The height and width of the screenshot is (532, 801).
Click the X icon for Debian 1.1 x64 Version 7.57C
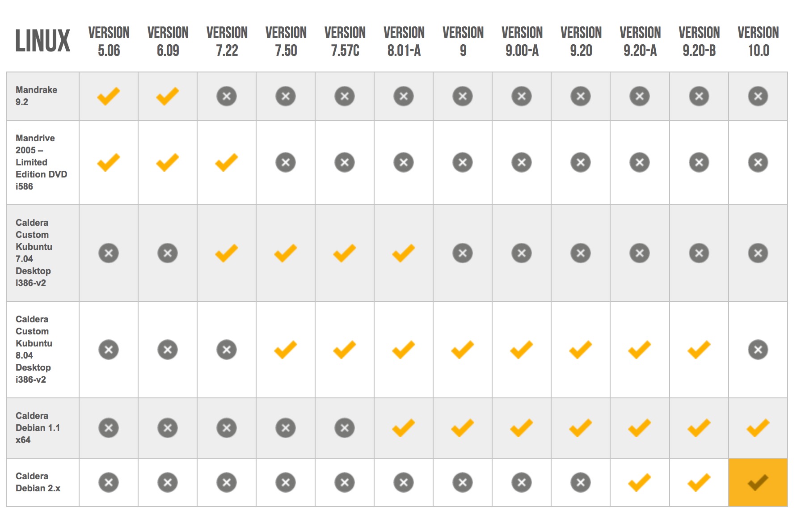[345, 428]
